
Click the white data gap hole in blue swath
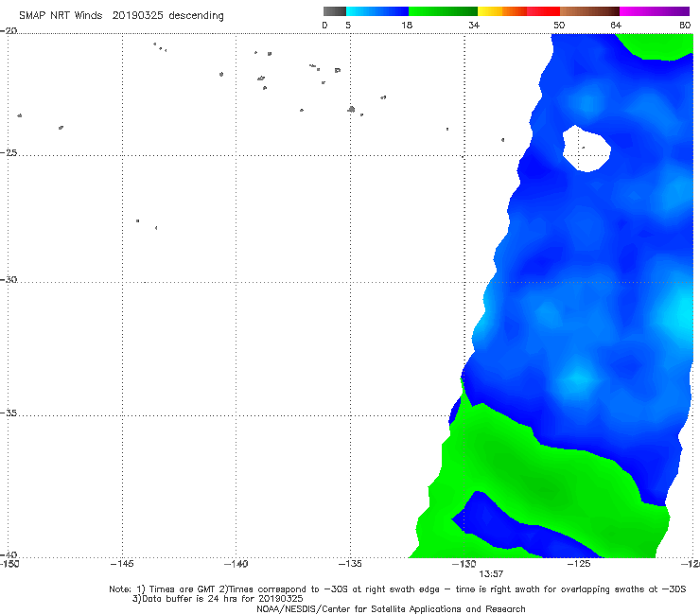(586, 149)
